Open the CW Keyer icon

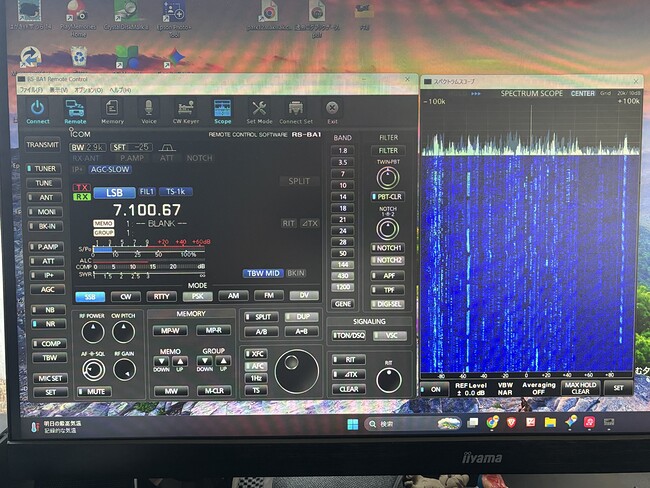[186, 111]
